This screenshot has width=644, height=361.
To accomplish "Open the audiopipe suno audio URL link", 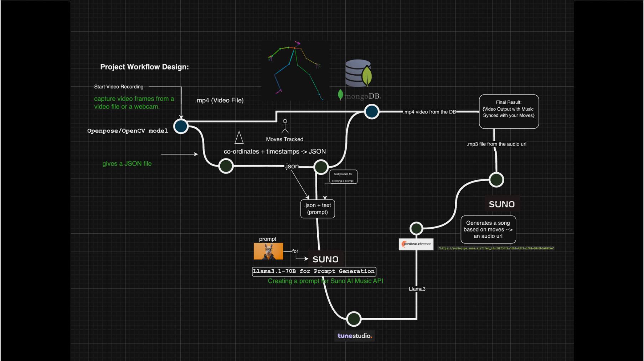I will [496, 248].
